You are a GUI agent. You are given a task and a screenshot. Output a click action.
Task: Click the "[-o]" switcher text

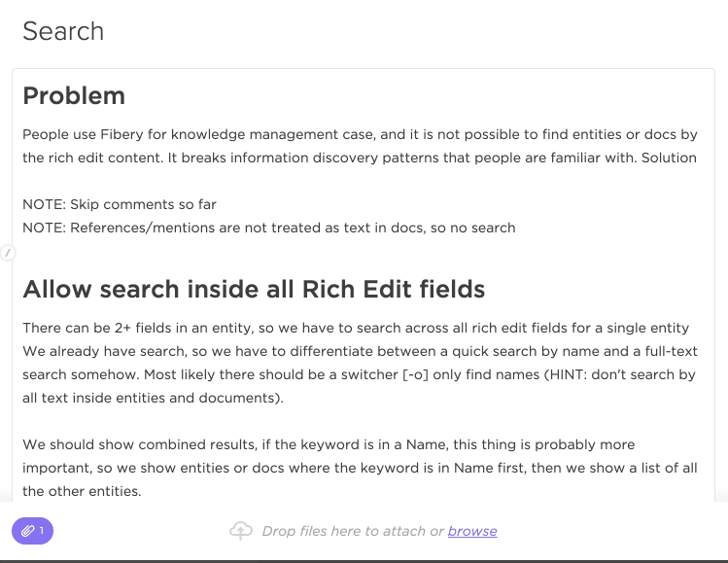tap(415, 374)
